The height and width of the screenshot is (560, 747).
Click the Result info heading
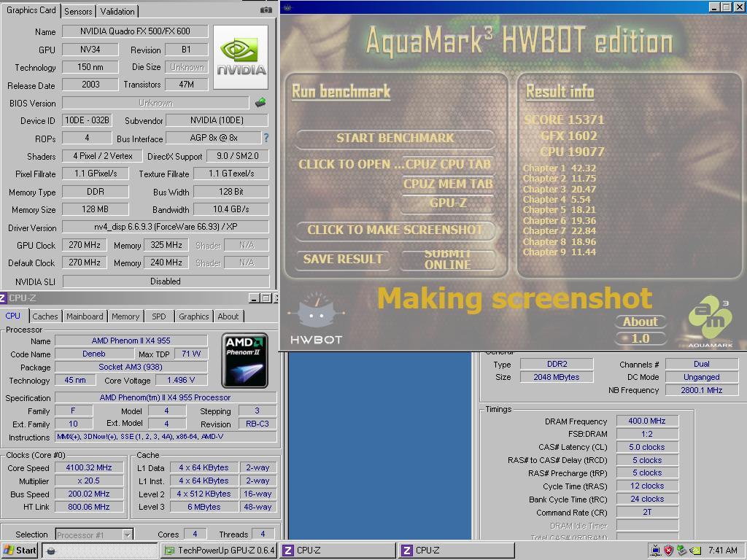560,91
